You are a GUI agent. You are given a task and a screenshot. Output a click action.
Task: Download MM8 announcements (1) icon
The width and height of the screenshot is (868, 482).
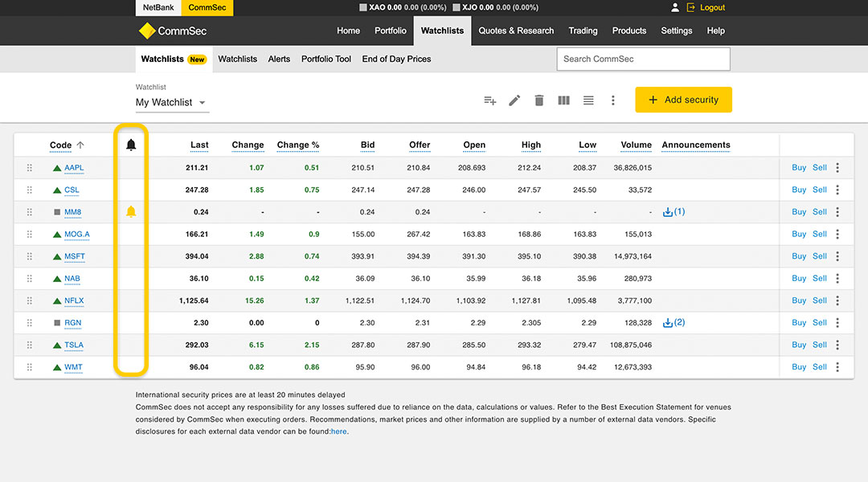pyautogui.click(x=674, y=211)
